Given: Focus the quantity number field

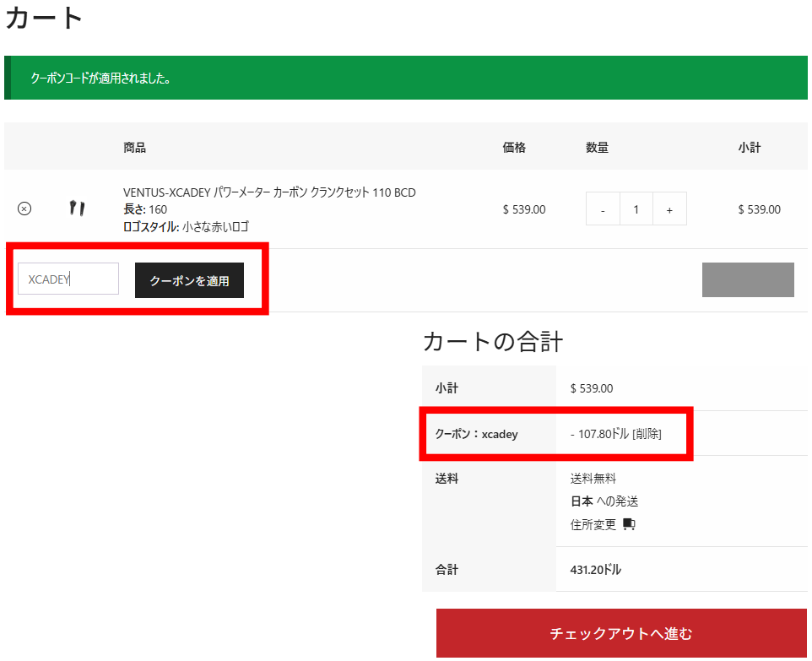Looking at the screenshot, I should tap(636, 209).
